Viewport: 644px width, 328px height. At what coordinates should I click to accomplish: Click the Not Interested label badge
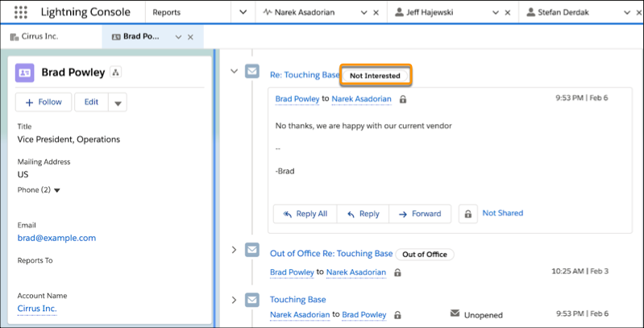pyautogui.click(x=376, y=76)
